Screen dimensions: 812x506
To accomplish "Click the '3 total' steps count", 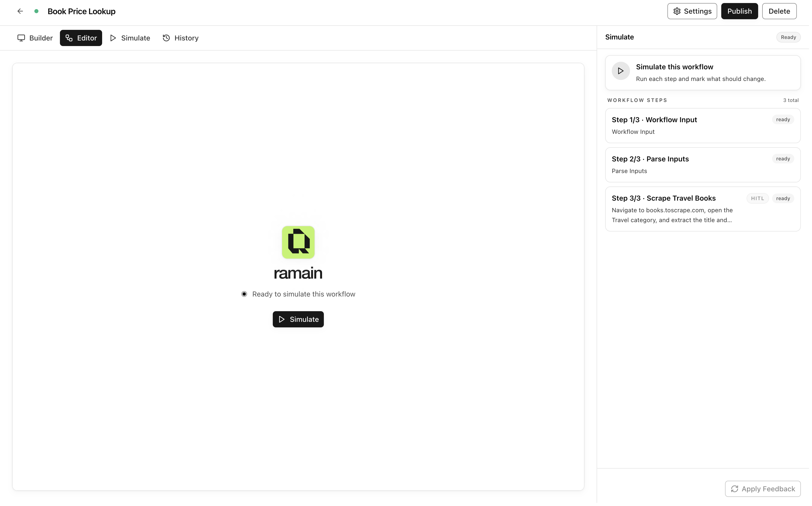I will click(x=794, y=101).
